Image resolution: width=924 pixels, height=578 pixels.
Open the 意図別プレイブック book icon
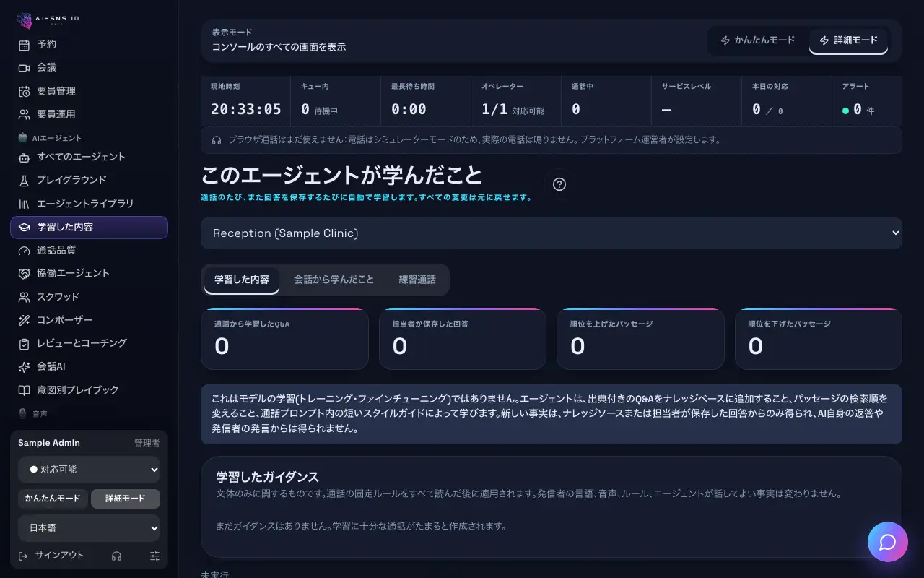point(24,390)
